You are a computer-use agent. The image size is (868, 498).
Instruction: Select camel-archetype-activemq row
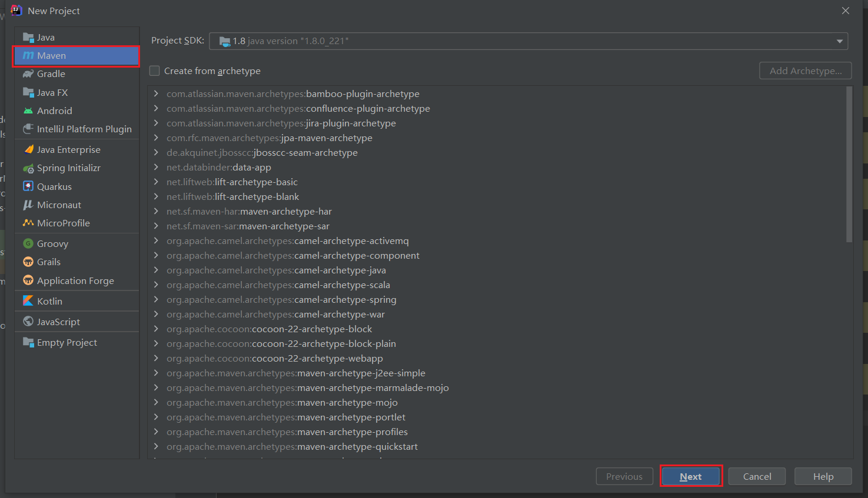tap(497, 240)
